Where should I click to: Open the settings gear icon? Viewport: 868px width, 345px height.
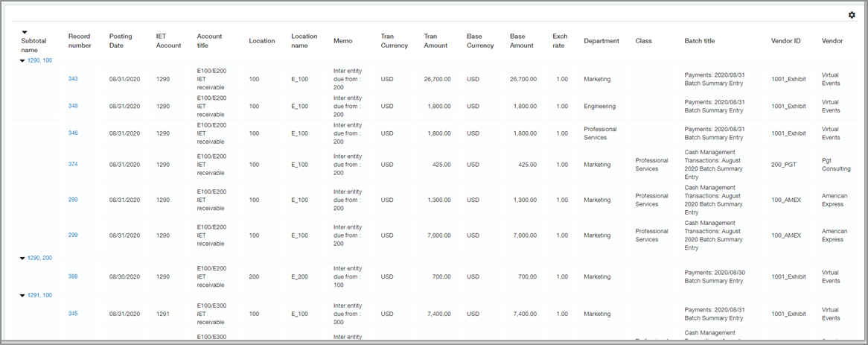[852, 15]
